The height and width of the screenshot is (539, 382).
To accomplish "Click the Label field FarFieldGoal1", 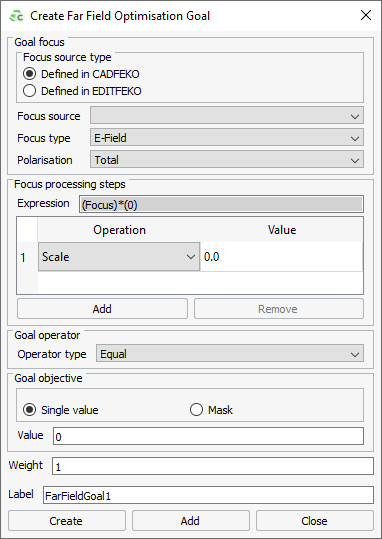I will (x=208, y=495).
